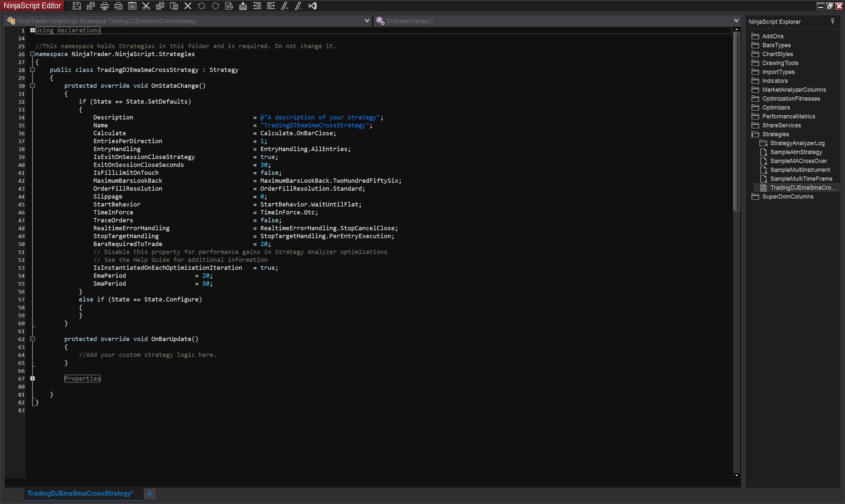Click the Cut icon in toolbar
845x504 pixels.
pyautogui.click(x=146, y=6)
